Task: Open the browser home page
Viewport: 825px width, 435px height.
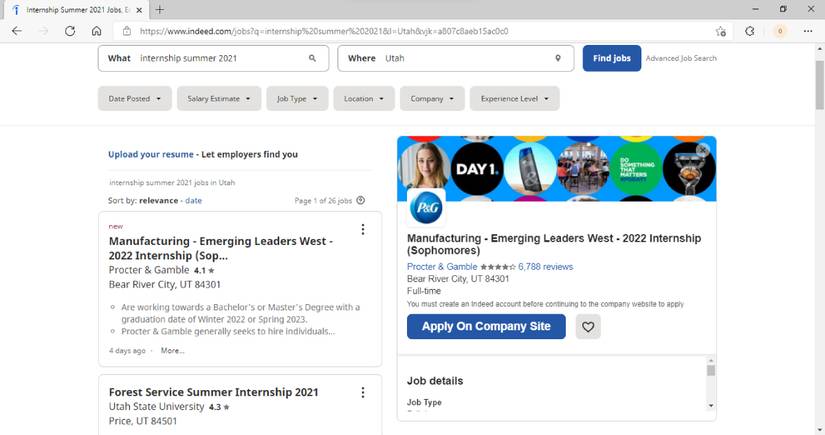Action: (x=96, y=31)
